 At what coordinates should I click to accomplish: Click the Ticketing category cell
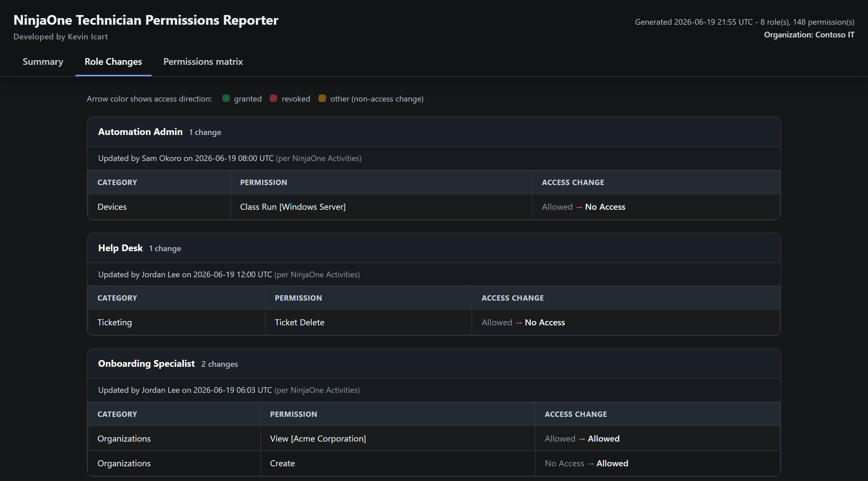pos(177,323)
